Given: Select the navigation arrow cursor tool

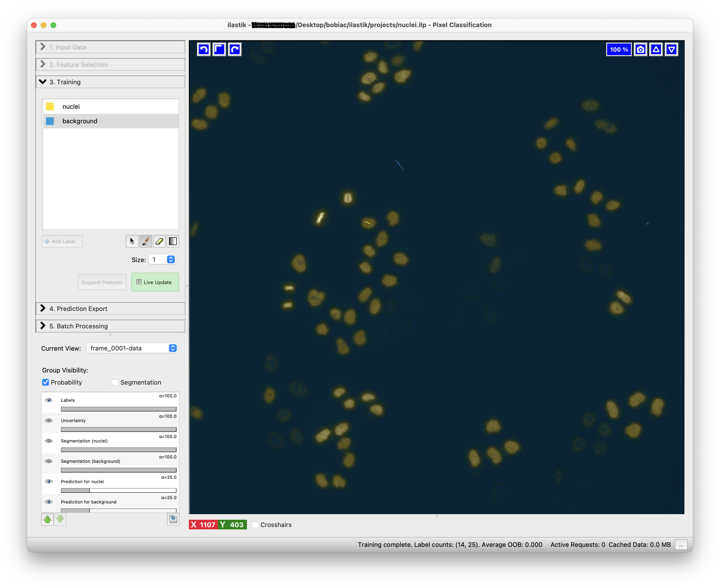Looking at the screenshot, I should (x=132, y=241).
